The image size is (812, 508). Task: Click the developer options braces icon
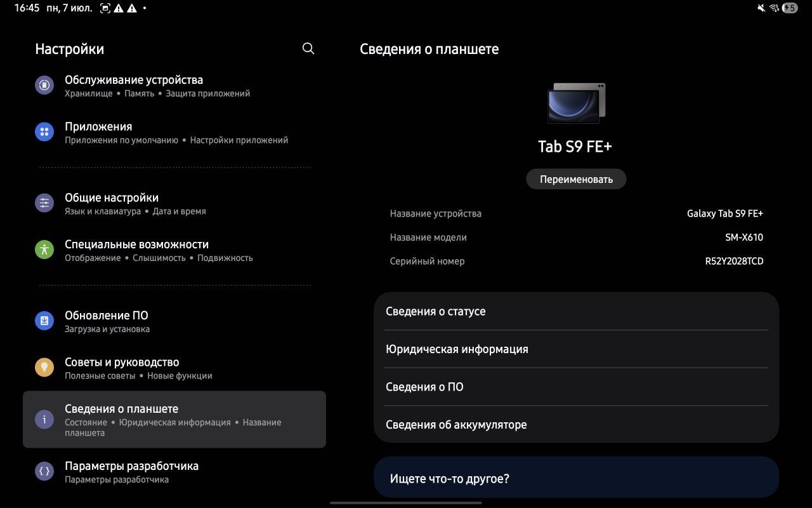coord(44,471)
